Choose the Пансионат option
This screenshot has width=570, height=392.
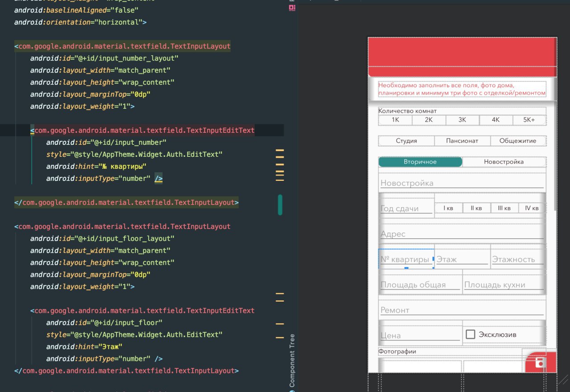462,141
